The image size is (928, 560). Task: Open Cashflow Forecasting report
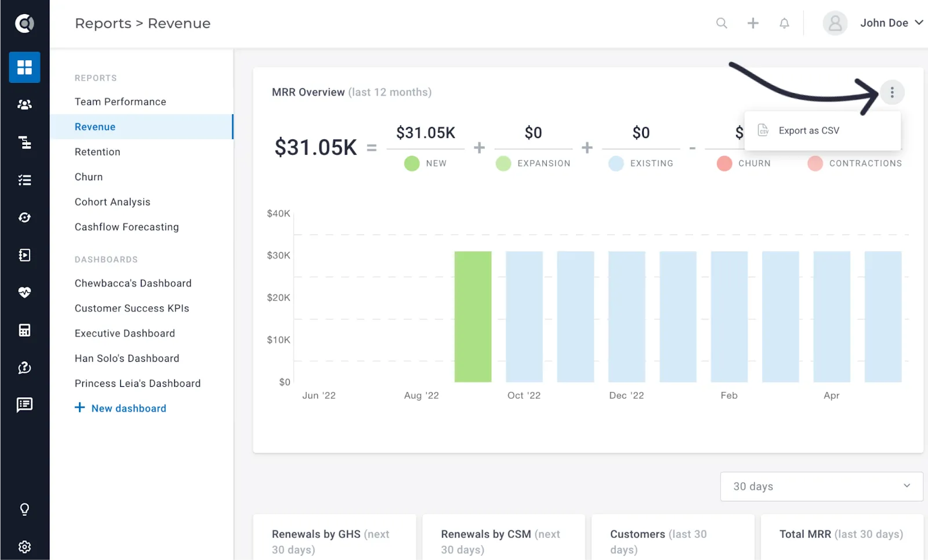(x=126, y=227)
